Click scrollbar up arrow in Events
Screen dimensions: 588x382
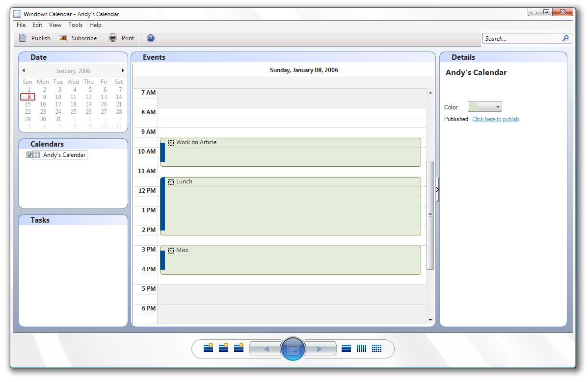pos(430,93)
